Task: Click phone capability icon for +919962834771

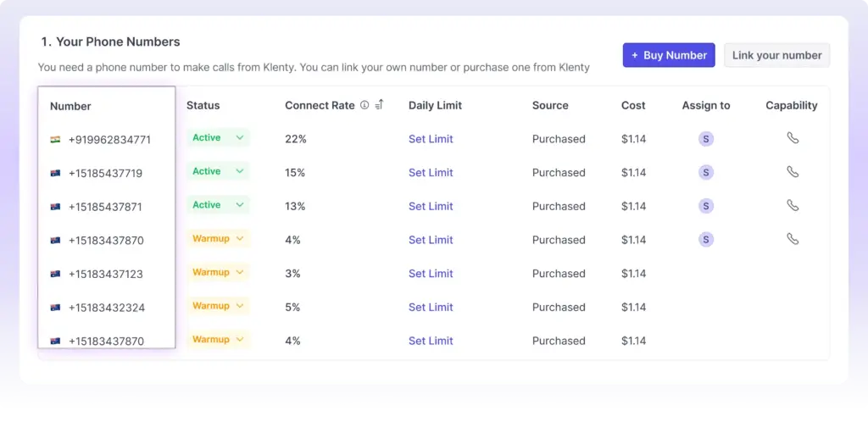Action: 793,138
